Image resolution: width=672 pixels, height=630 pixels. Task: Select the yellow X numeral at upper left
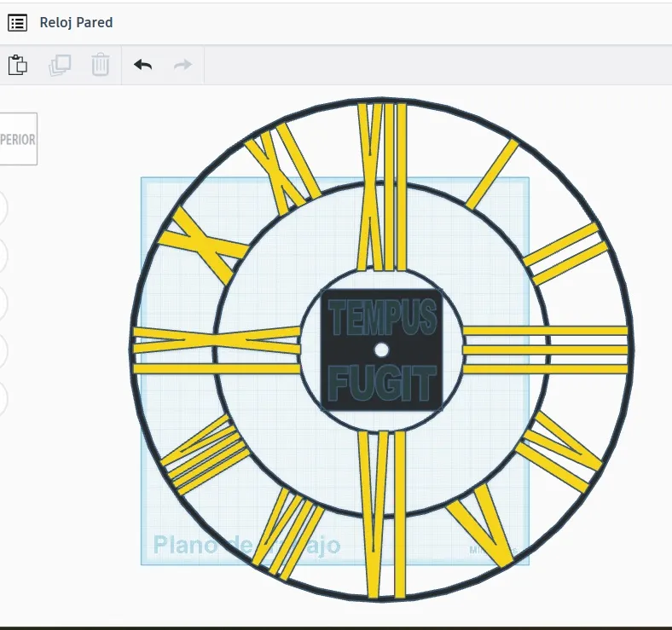204,246
